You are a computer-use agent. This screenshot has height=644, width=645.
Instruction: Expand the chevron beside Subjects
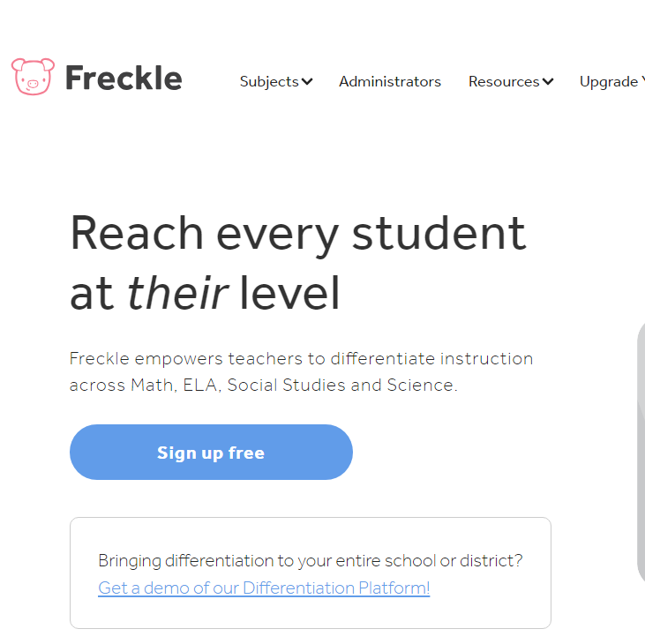tap(307, 81)
